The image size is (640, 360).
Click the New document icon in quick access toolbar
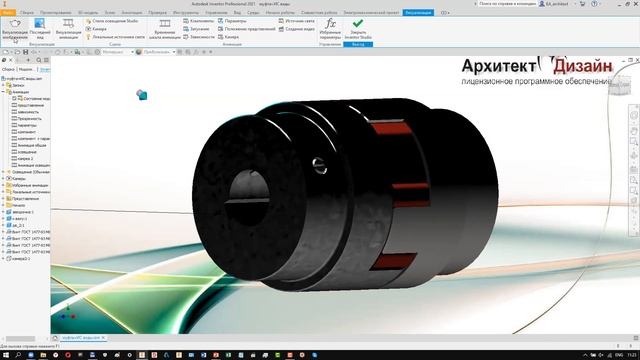pos(6,52)
